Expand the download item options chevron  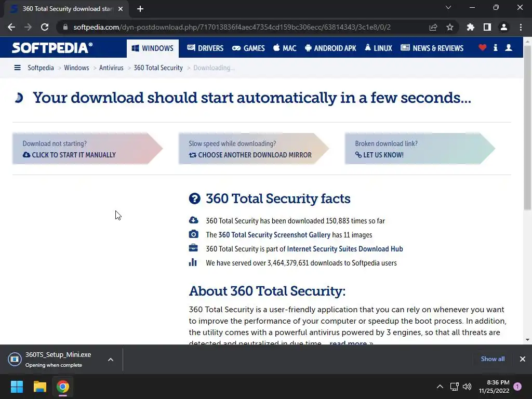coord(111,360)
